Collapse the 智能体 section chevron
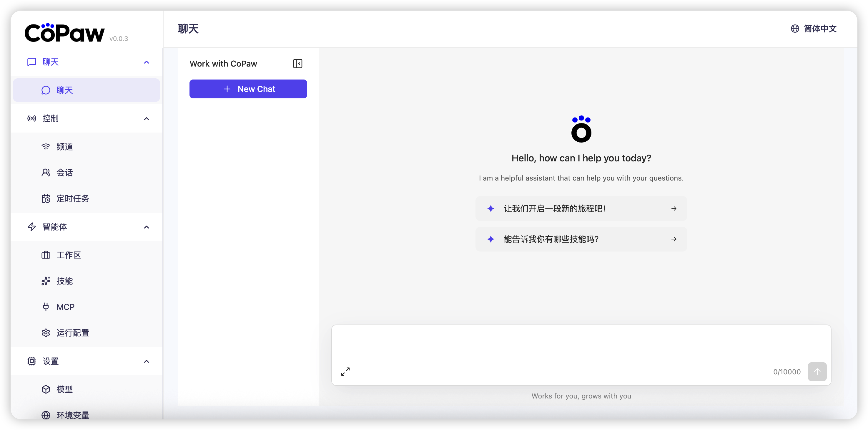 [x=146, y=227]
